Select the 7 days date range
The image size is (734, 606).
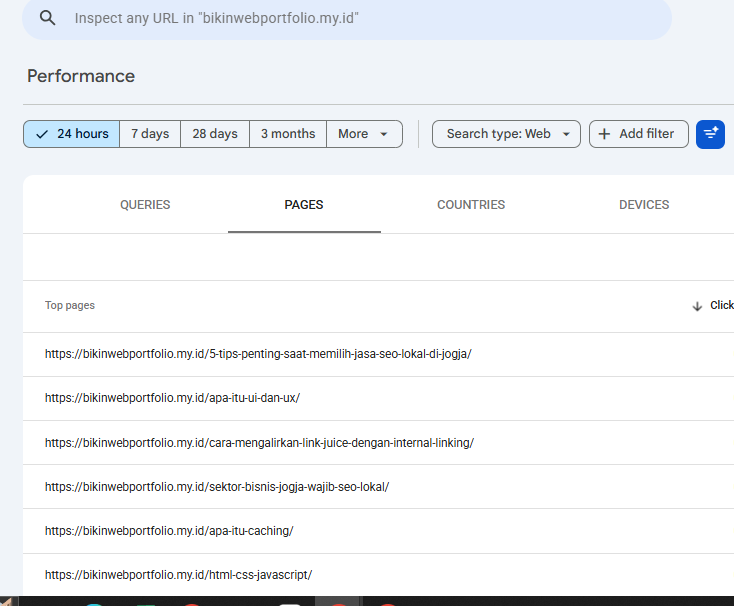pos(150,134)
